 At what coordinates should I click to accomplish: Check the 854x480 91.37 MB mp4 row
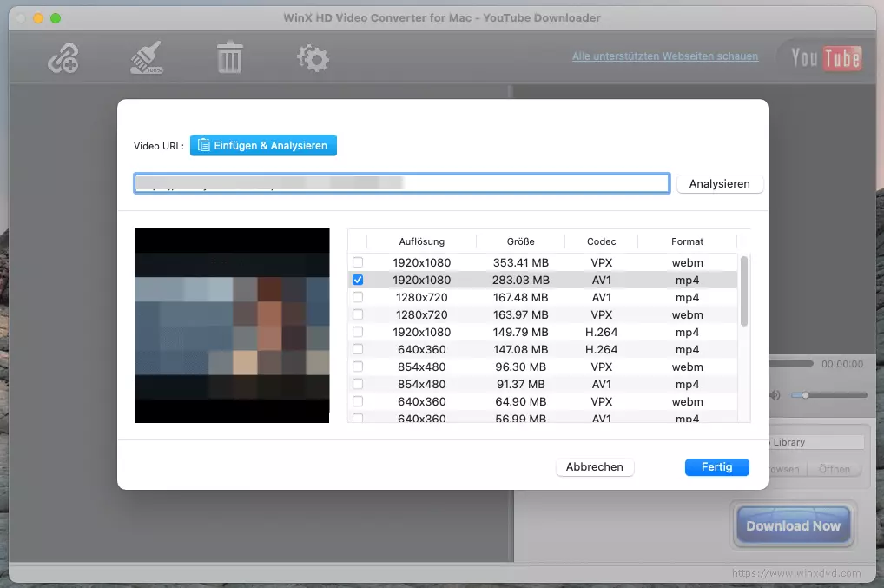pos(358,385)
